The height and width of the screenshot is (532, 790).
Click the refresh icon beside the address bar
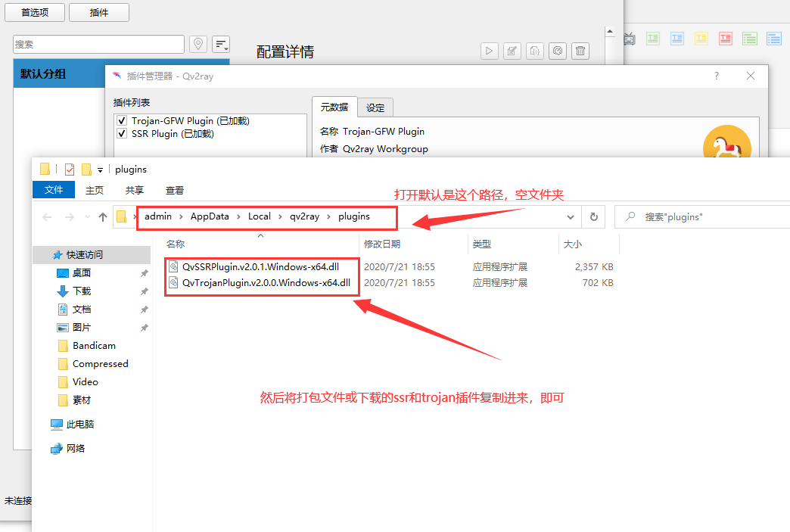click(x=594, y=217)
